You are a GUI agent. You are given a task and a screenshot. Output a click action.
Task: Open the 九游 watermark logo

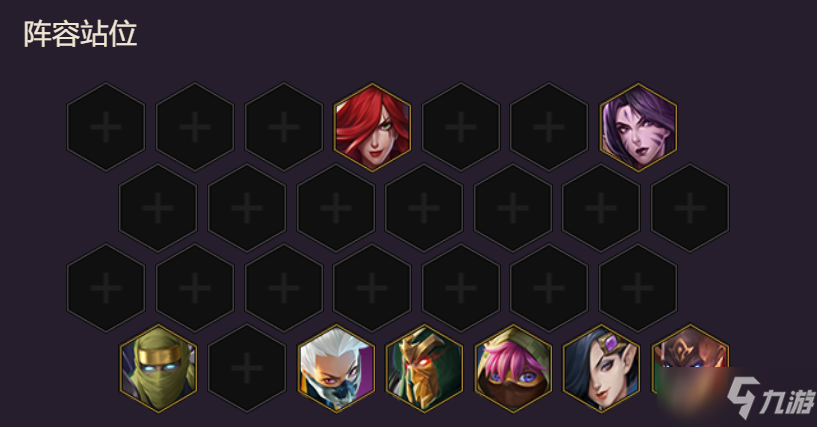coord(770,398)
